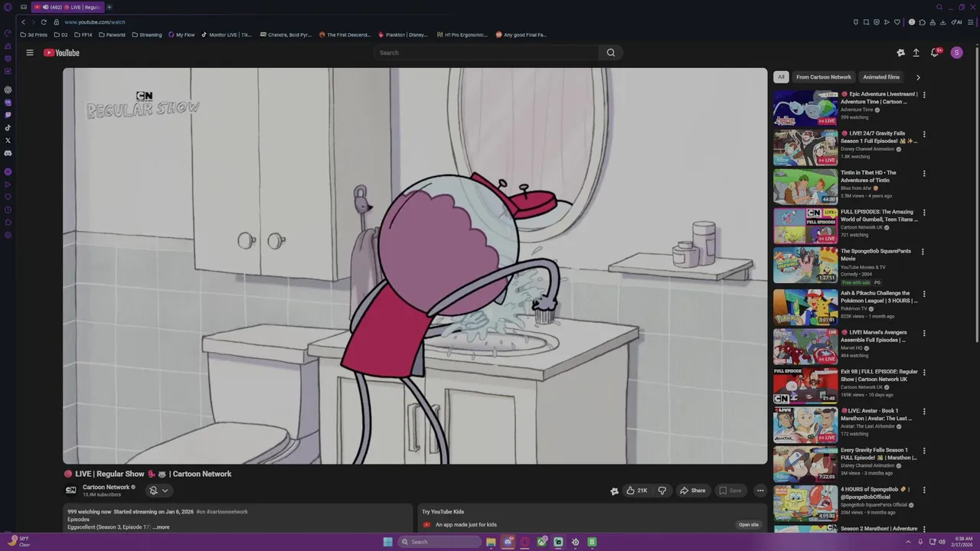Viewport: 980px width, 551px height.
Task: Open TikTok in Opera sidebar
Action: pyautogui.click(x=8, y=127)
